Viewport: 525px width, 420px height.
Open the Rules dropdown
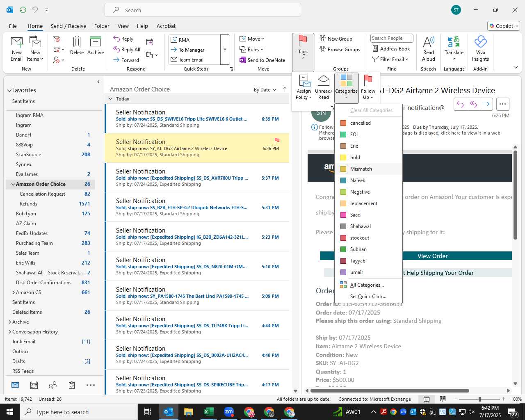point(251,49)
